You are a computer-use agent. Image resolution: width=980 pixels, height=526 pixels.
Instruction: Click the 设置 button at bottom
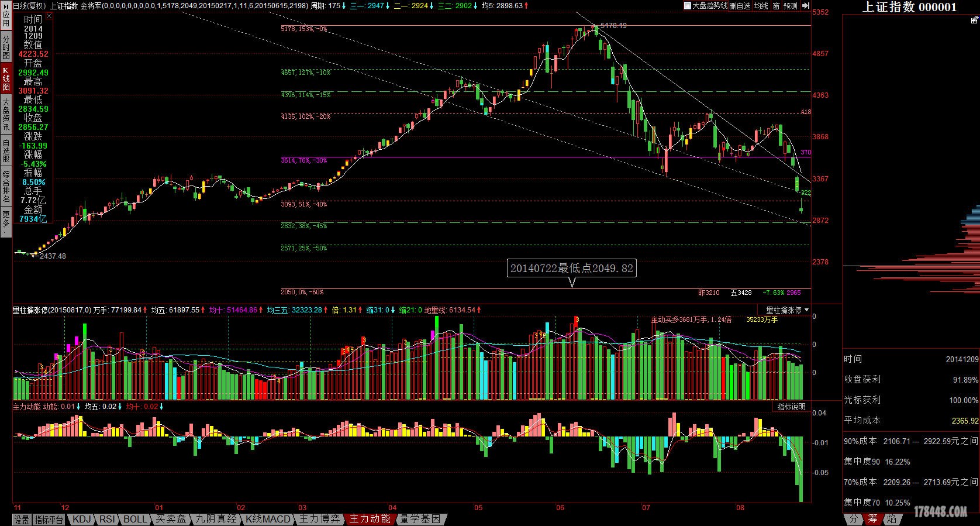(x=22, y=519)
